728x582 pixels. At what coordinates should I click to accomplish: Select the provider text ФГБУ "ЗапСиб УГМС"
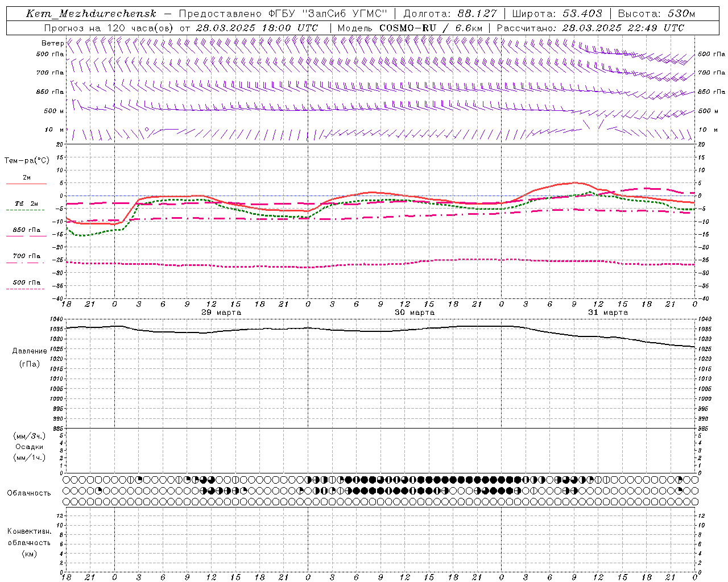327,14
